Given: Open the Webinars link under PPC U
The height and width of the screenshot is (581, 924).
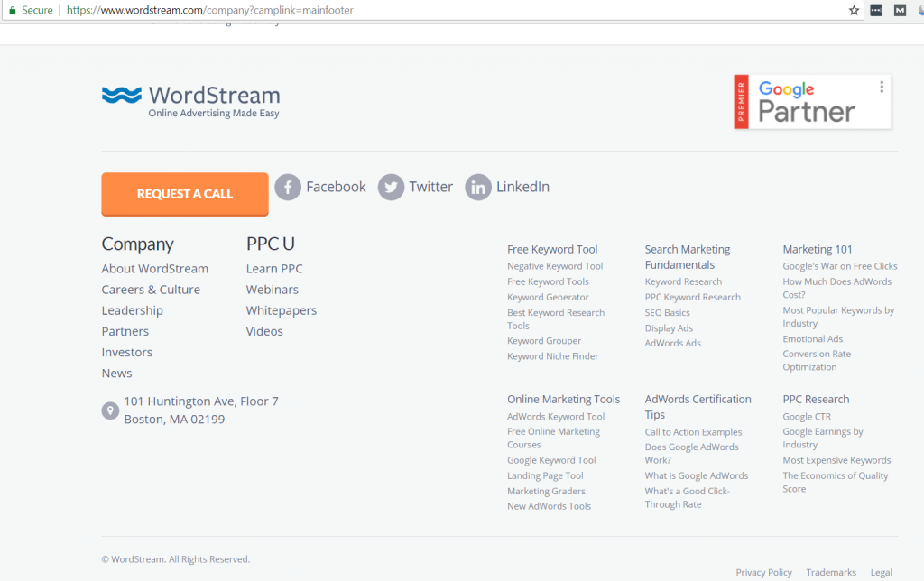Looking at the screenshot, I should [x=272, y=290].
